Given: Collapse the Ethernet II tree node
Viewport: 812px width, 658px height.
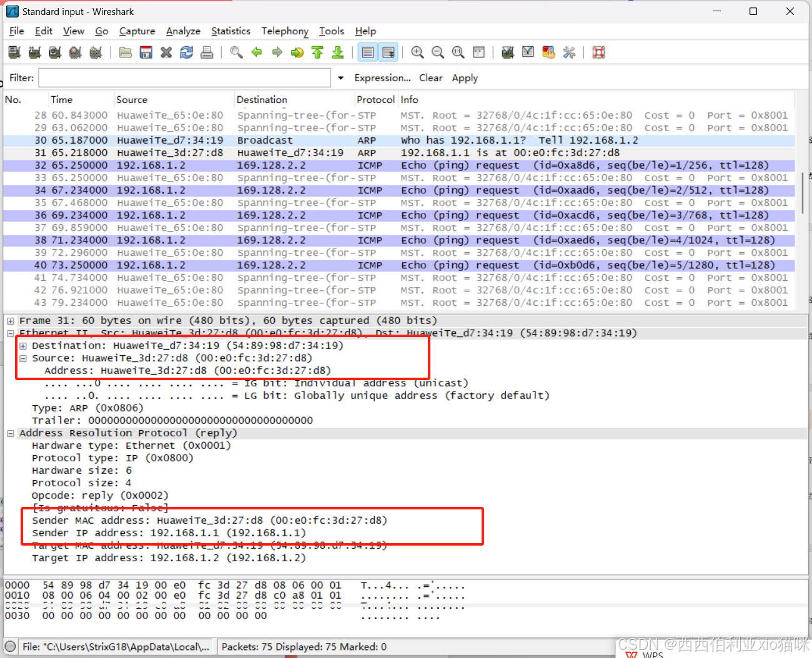Looking at the screenshot, I should 11,333.
